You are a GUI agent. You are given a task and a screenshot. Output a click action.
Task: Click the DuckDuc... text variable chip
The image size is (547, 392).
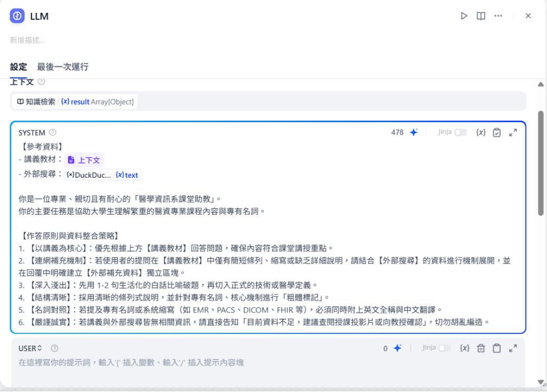(x=103, y=175)
